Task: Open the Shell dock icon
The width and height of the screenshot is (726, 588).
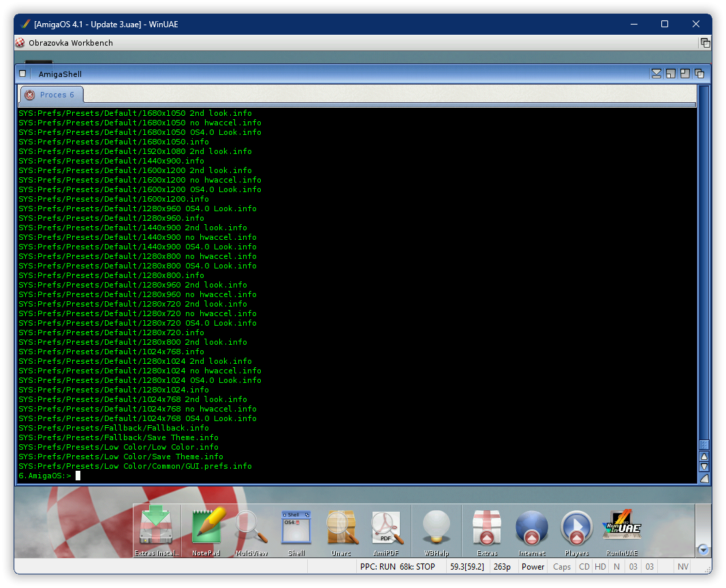Action: coord(296,529)
